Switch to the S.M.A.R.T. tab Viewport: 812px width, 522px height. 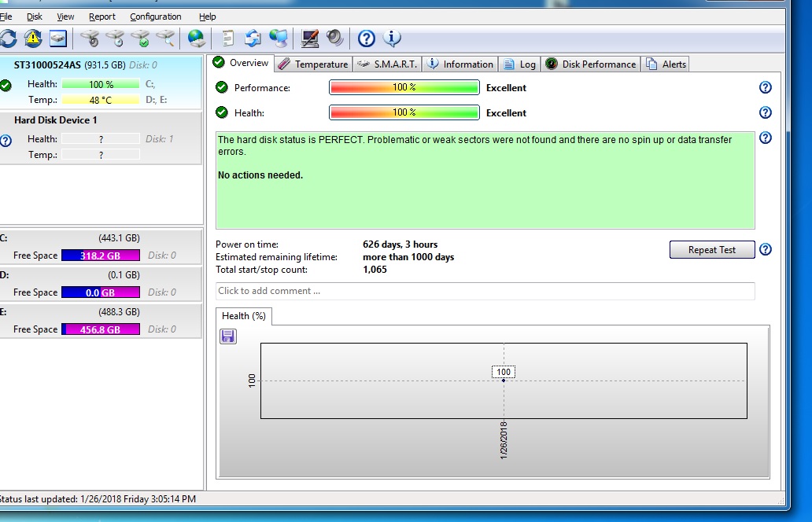387,64
